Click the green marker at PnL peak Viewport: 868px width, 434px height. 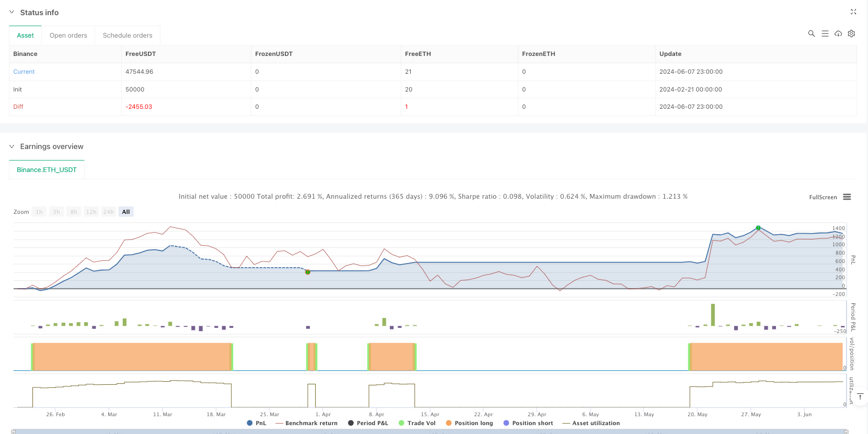point(758,228)
